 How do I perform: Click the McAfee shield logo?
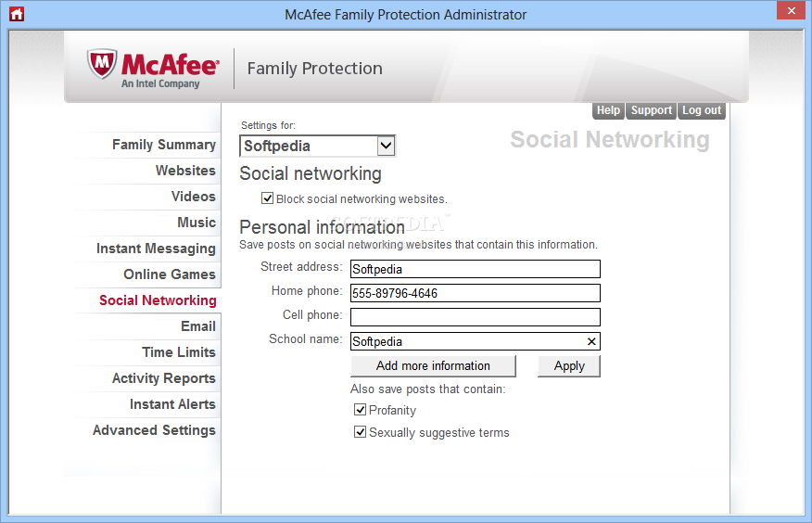(x=102, y=64)
